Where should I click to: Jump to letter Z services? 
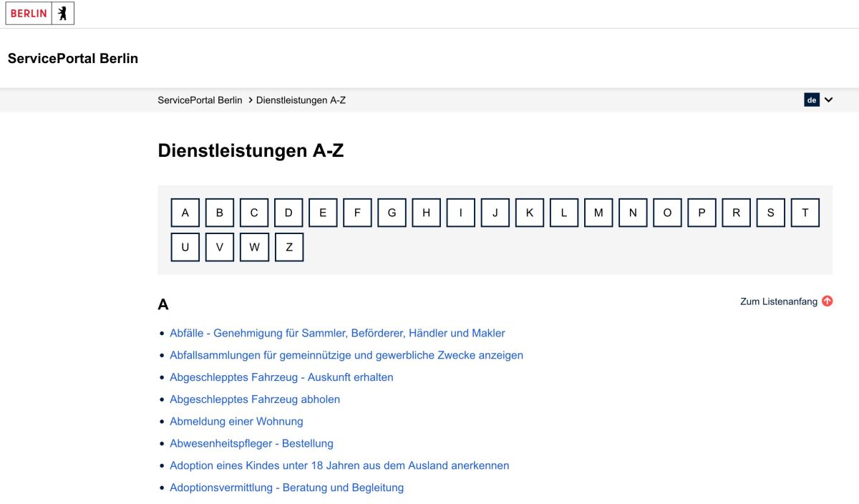pos(289,247)
